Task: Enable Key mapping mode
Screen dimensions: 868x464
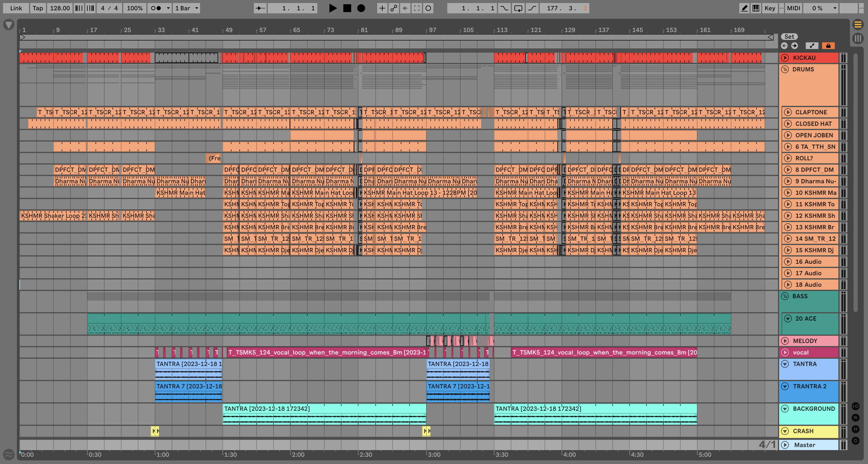Action: [x=769, y=8]
